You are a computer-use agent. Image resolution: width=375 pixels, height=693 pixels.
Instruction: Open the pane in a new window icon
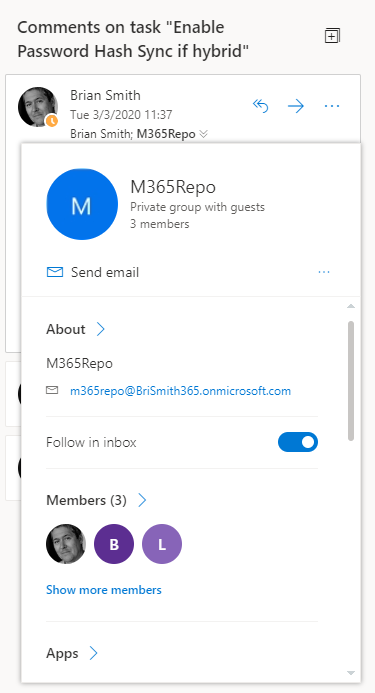pos(332,36)
